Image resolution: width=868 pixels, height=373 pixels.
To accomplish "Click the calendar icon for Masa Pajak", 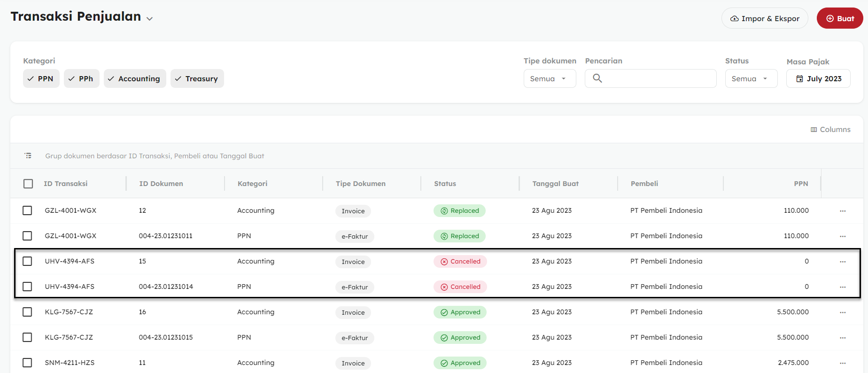I will point(799,79).
